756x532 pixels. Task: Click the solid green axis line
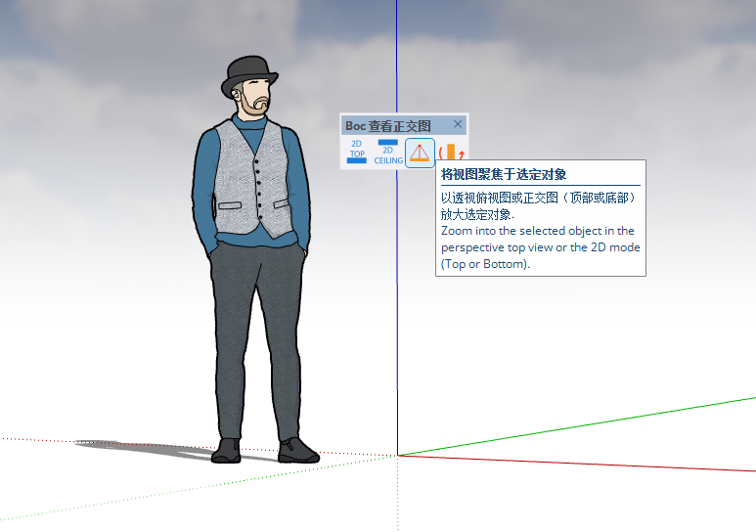(x=577, y=426)
